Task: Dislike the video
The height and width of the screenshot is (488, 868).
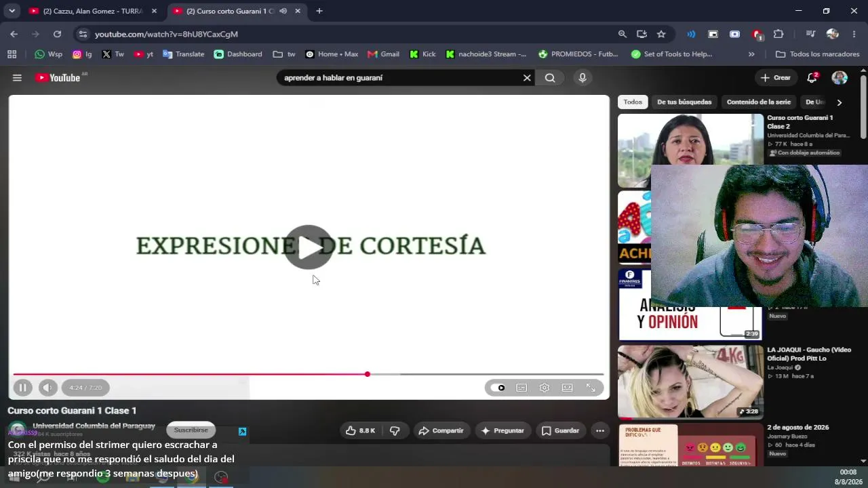Action: click(395, 430)
